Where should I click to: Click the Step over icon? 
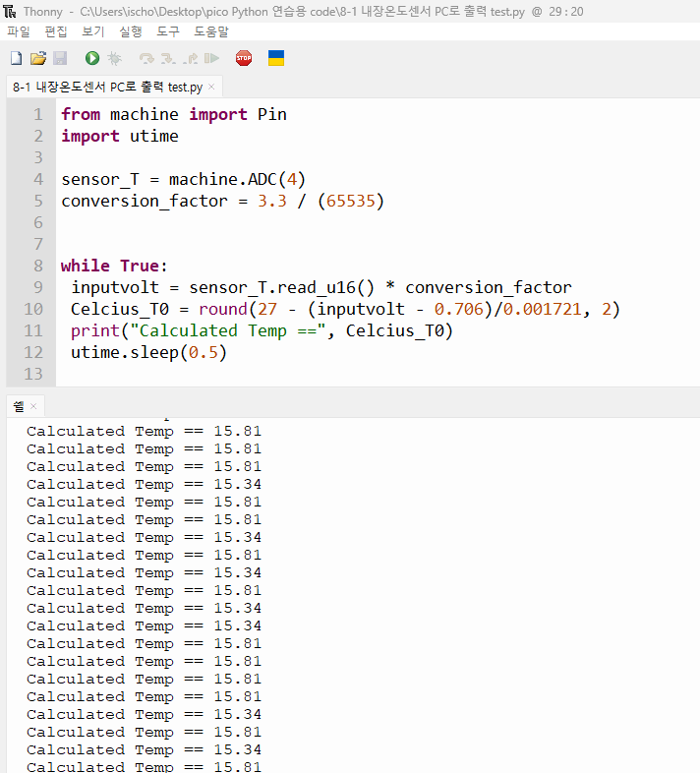(146, 59)
